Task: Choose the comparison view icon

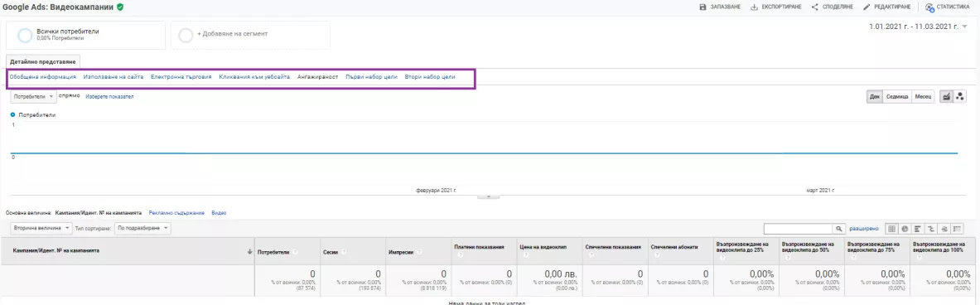Action: (930, 229)
